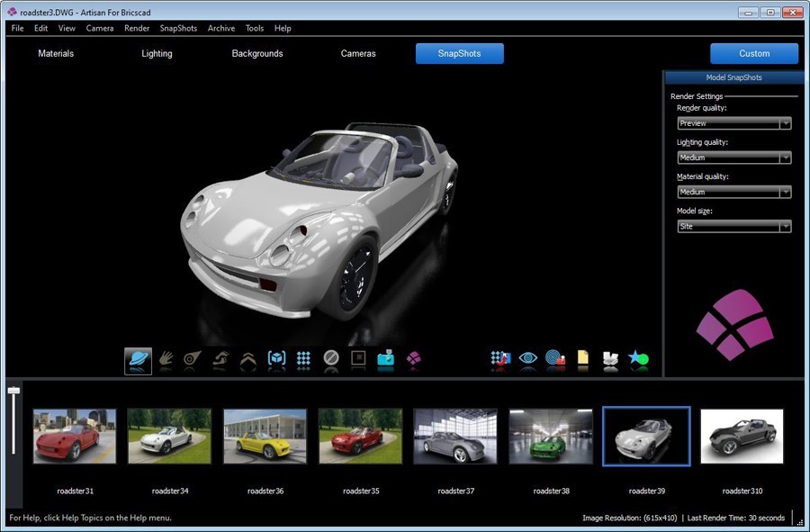
Task: Click the purple Artisan render icon
Action: (x=413, y=359)
